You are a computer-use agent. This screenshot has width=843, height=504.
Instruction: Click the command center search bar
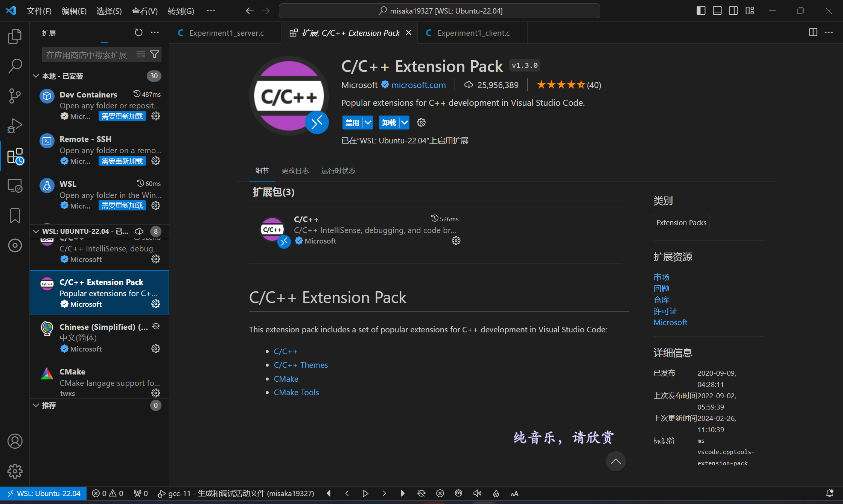click(x=439, y=11)
